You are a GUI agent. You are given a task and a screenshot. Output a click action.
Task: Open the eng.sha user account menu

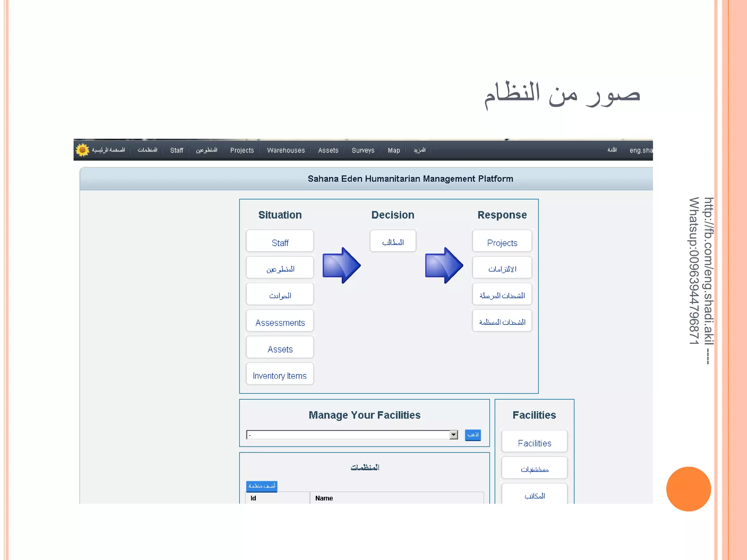click(641, 150)
